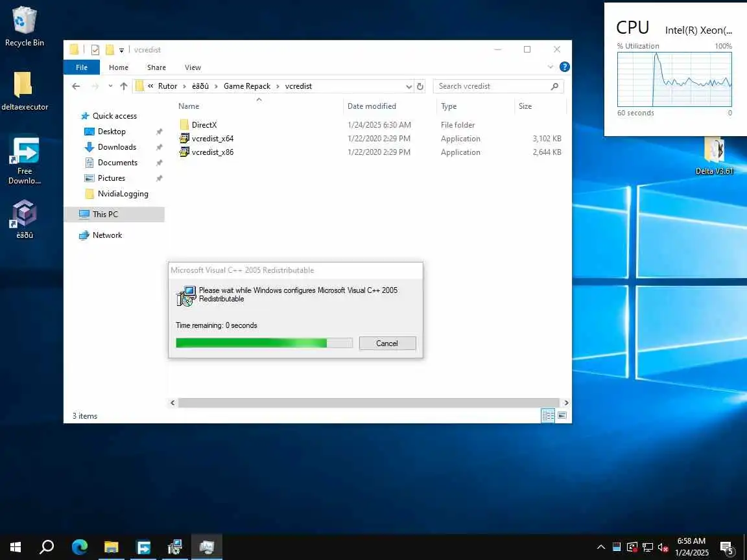Click Rutor in the address breadcrumb
Screen dimensions: 747x560
tap(167, 86)
